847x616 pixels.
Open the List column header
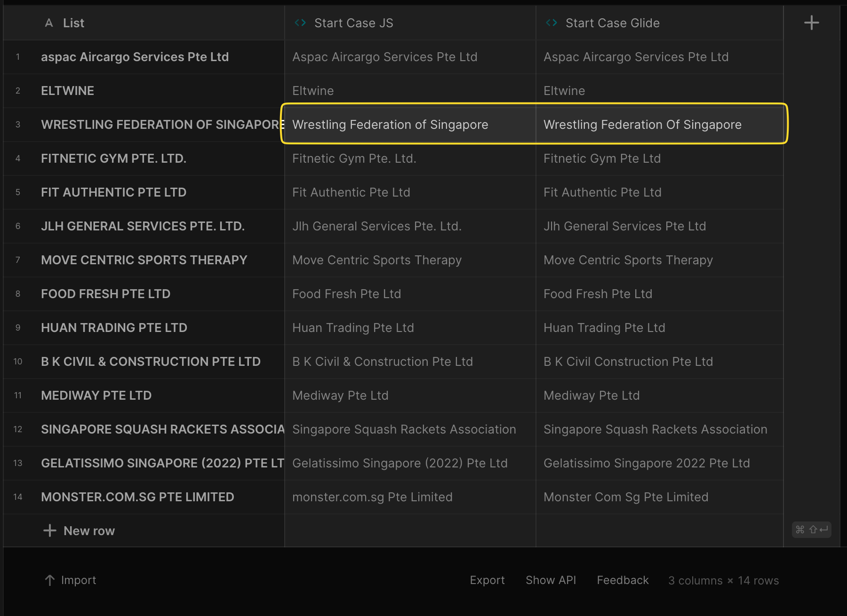tap(144, 23)
